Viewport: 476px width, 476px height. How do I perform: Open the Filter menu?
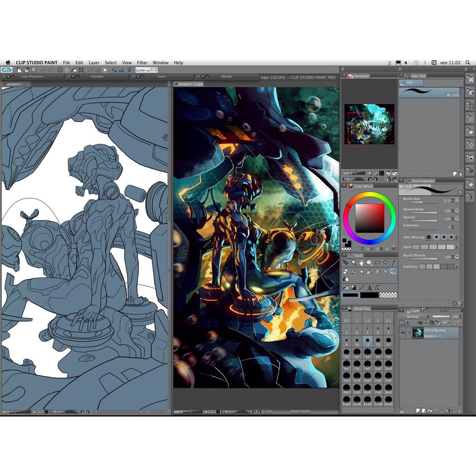(142, 62)
